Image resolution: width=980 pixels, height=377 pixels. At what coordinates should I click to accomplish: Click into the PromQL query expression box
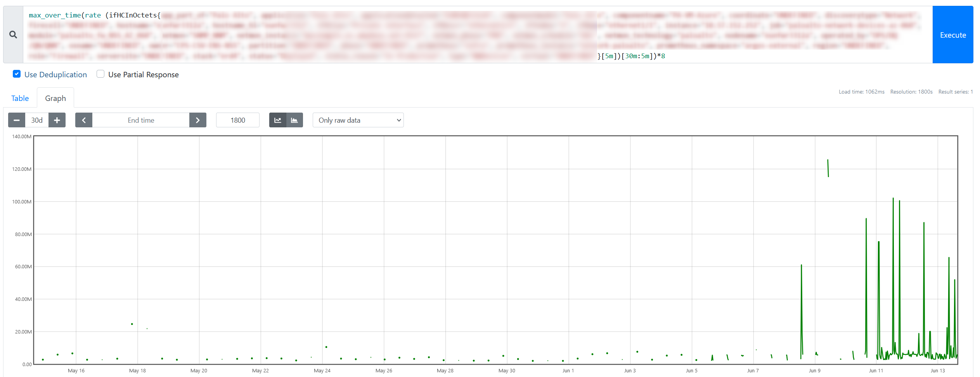478,35
